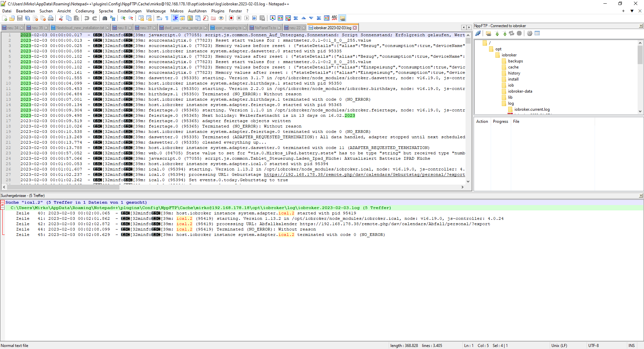Click the Paste toolbar icon
The width and height of the screenshot is (644, 349).
(76, 18)
